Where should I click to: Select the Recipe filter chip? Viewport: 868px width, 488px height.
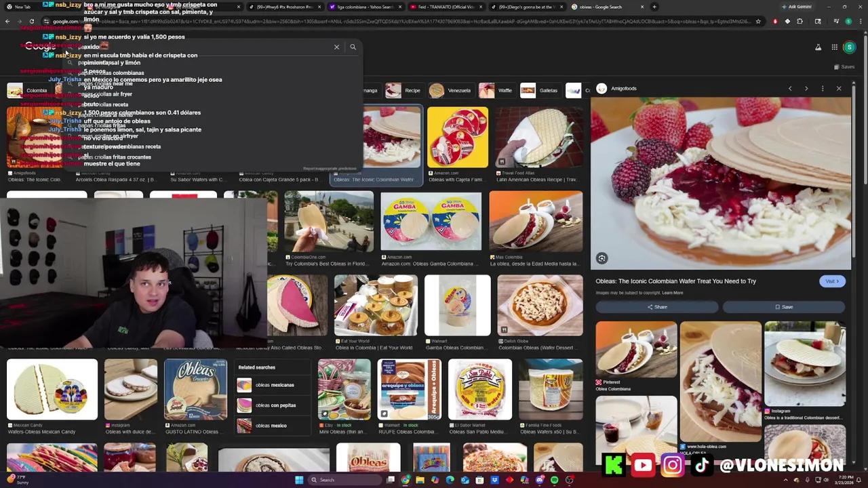[x=404, y=90]
